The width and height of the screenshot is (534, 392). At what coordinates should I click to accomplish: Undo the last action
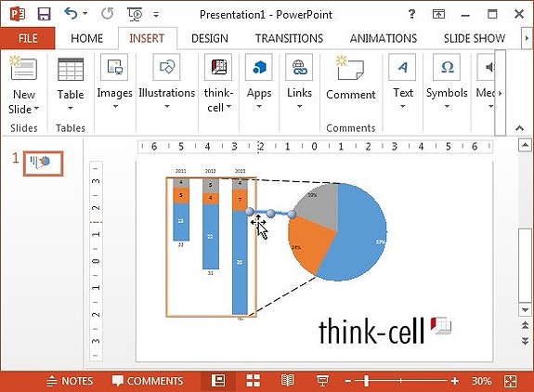pos(71,14)
